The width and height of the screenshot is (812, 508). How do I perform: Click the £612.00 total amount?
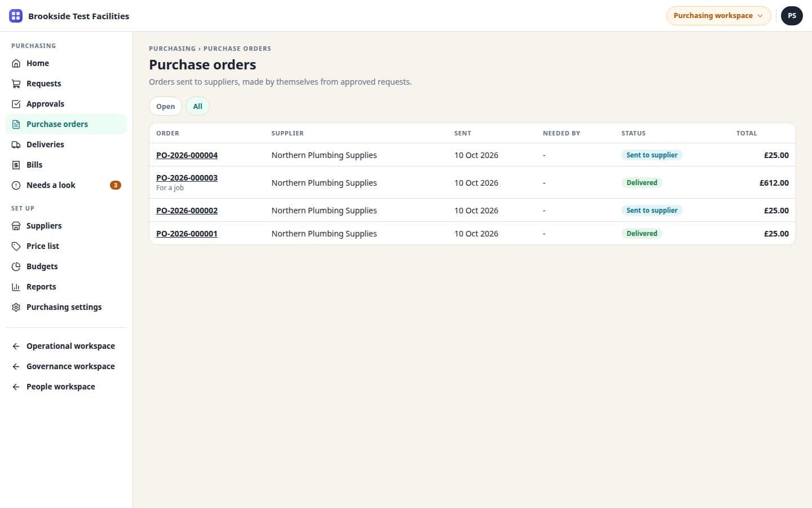(x=774, y=183)
